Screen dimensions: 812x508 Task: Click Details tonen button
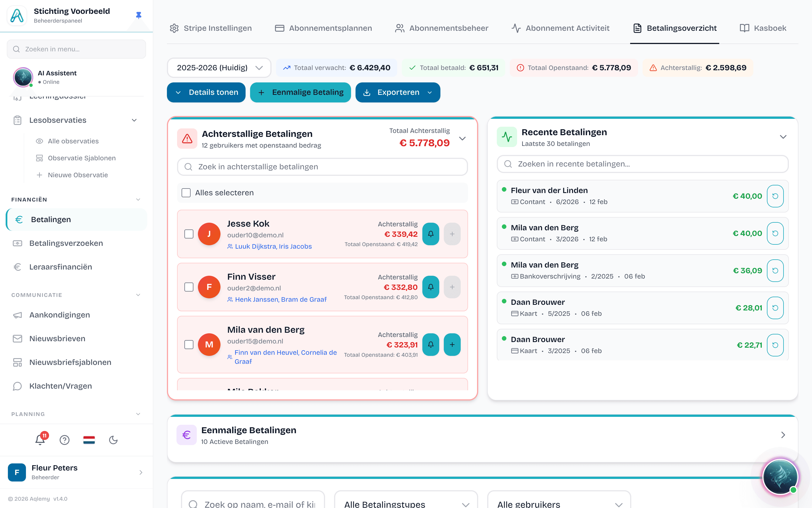tap(206, 92)
